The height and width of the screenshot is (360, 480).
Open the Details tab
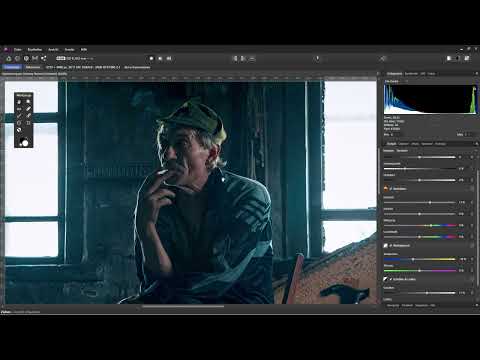(x=415, y=144)
